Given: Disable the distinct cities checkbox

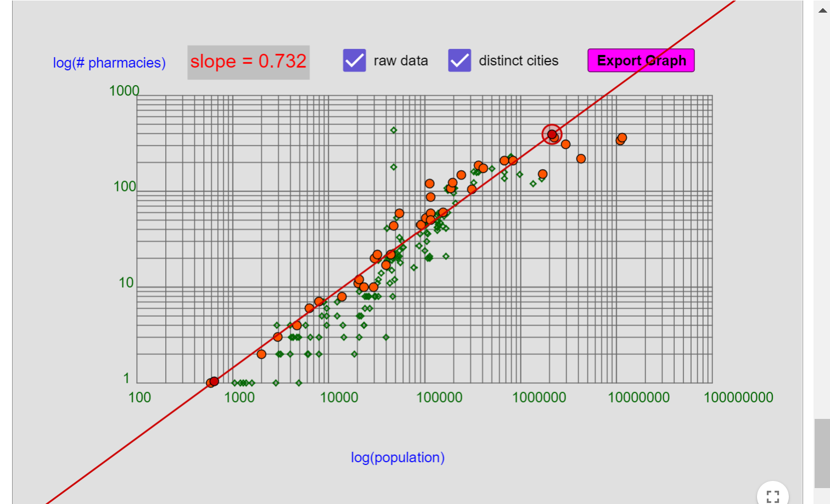Looking at the screenshot, I should pos(459,60).
